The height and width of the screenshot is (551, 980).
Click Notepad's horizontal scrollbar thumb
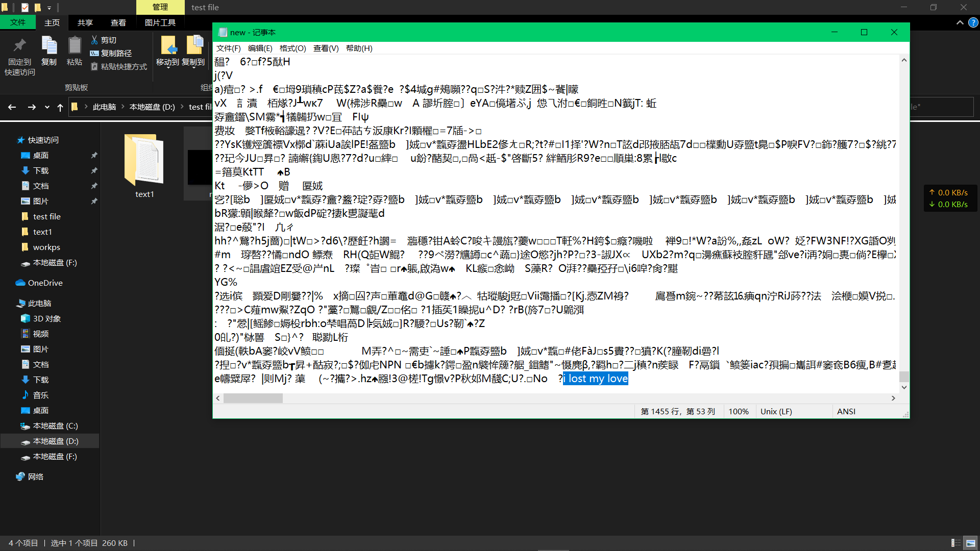[253, 398]
